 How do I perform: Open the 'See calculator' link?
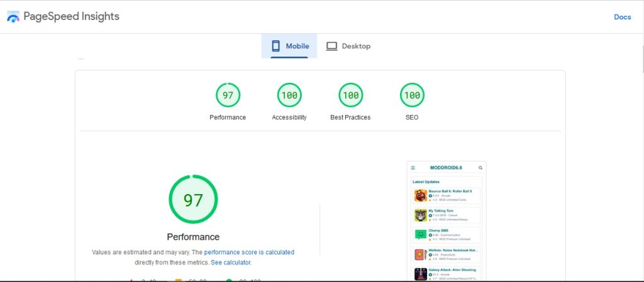(x=231, y=263)
